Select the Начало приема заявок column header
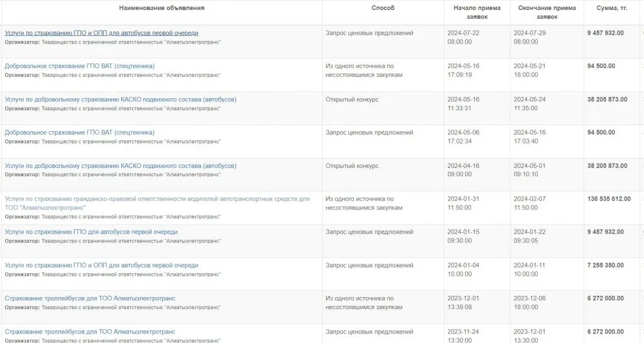 (x=477, y=12)
